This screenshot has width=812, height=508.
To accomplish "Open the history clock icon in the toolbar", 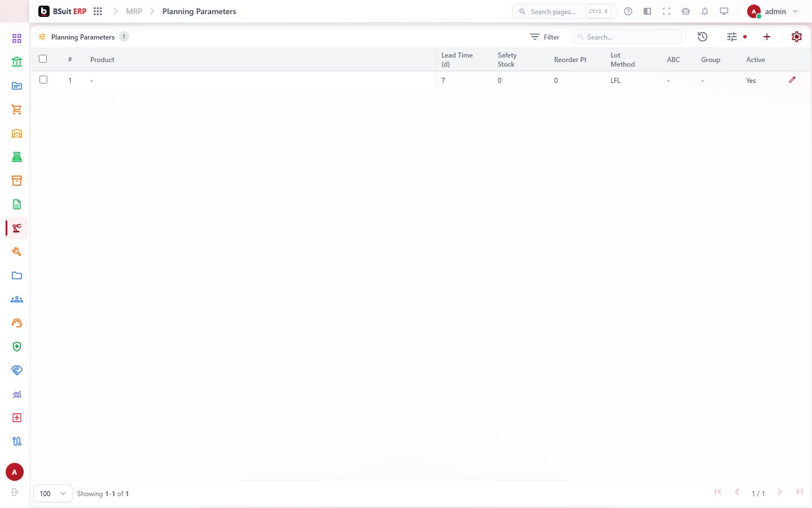I will pyautogui.click(x=703, y=37).
